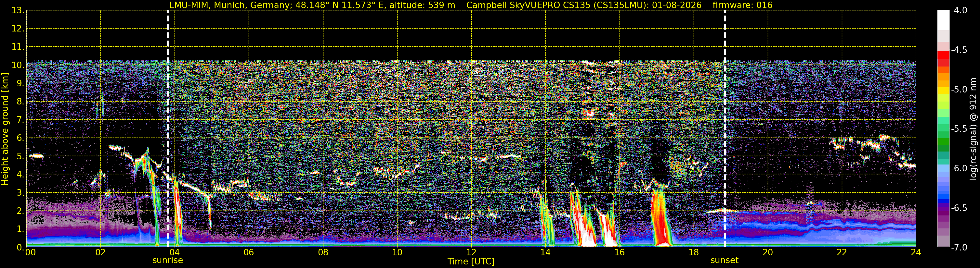980x268 pixels.
Task: Click the white cloud layer at 5 km near 00 UTC
Action: click(x=36, y=156)
